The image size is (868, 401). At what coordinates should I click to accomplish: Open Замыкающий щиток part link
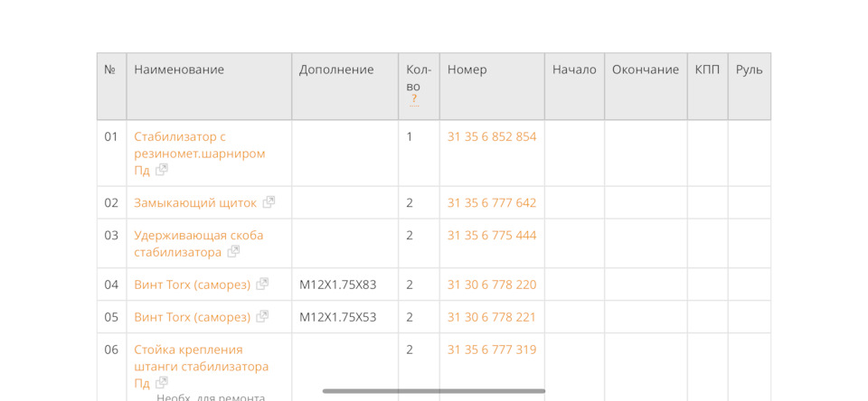pyautogui.click(x=195, y=202)
